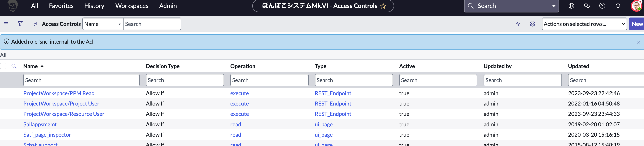Open the ProjectWorkspace/PPM Read record
The image size is (644, 146).
pyautogui.click(x=59, y=93)
